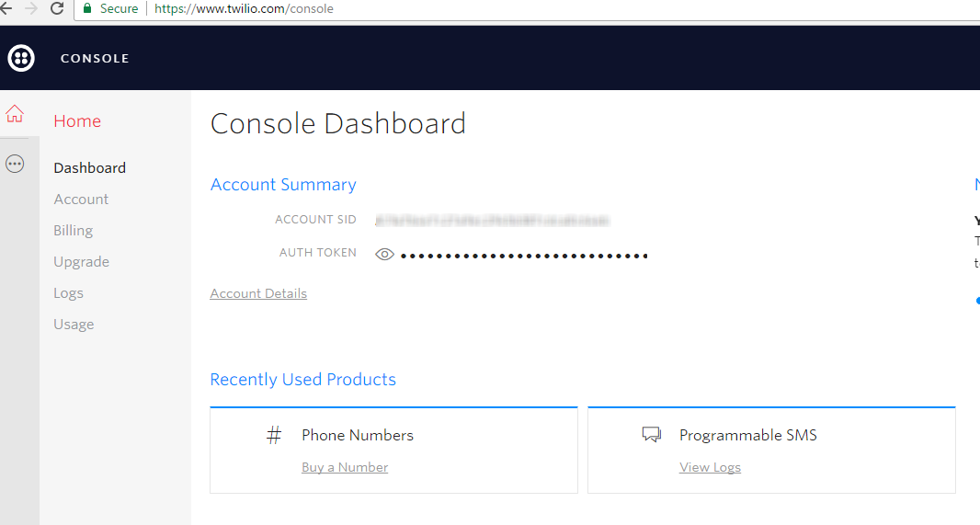
Task: Click the browser address bar URL
Action: (244, 9)
